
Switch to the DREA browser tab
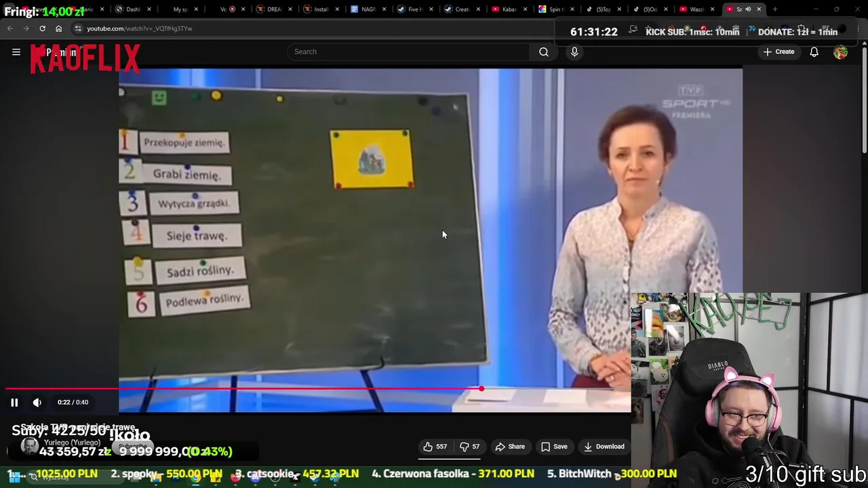273,9
